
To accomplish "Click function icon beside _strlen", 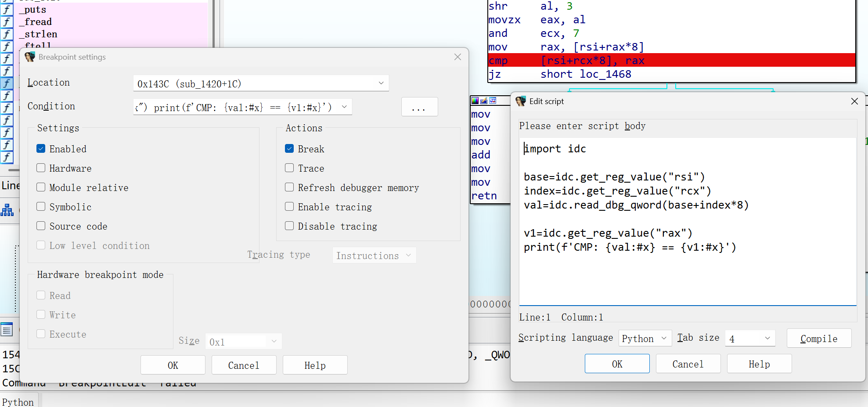I will (x=7, y=34).
